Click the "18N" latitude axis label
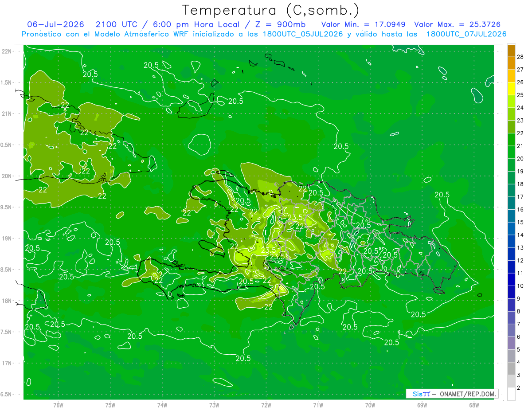 click(7, 301)
